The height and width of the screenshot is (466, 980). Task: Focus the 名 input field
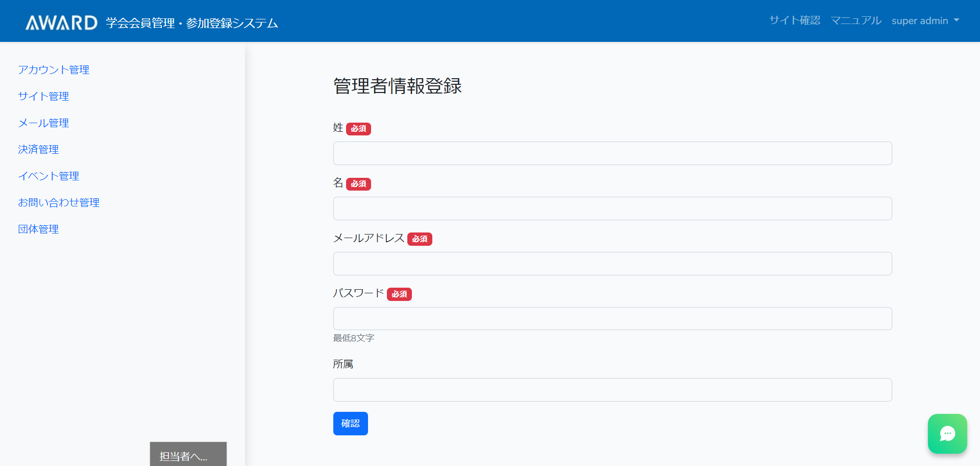pos(612,208)
